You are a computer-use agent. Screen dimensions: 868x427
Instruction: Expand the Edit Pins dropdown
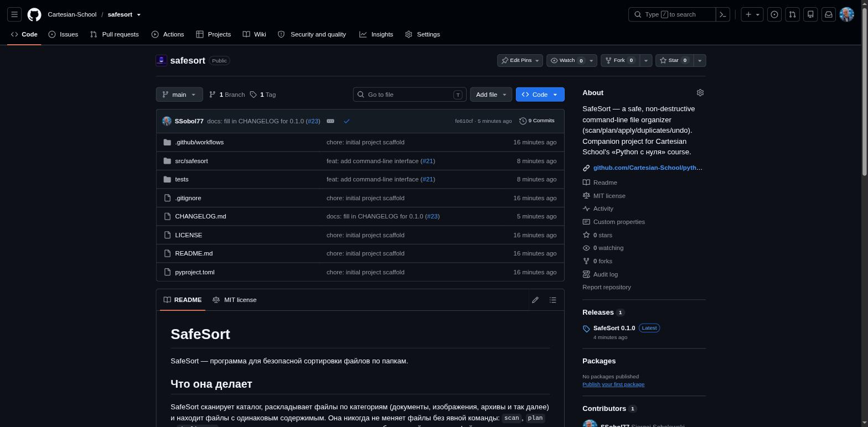pos(520,60)
